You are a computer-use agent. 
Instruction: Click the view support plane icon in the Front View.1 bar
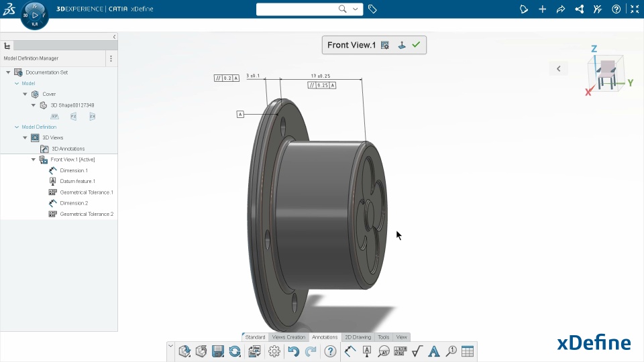click(x=402, y=45)
